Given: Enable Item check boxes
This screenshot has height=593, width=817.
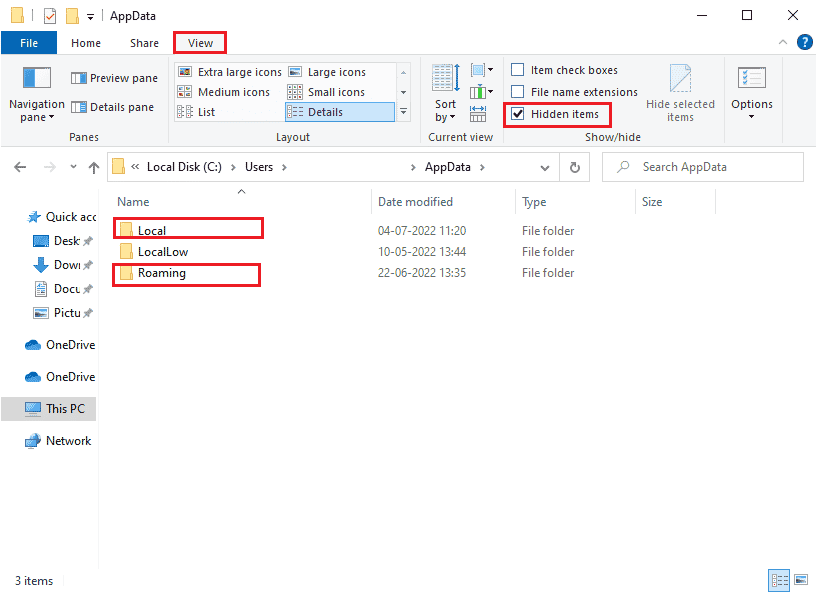Looking at the screenshot, I should [518, 70].
